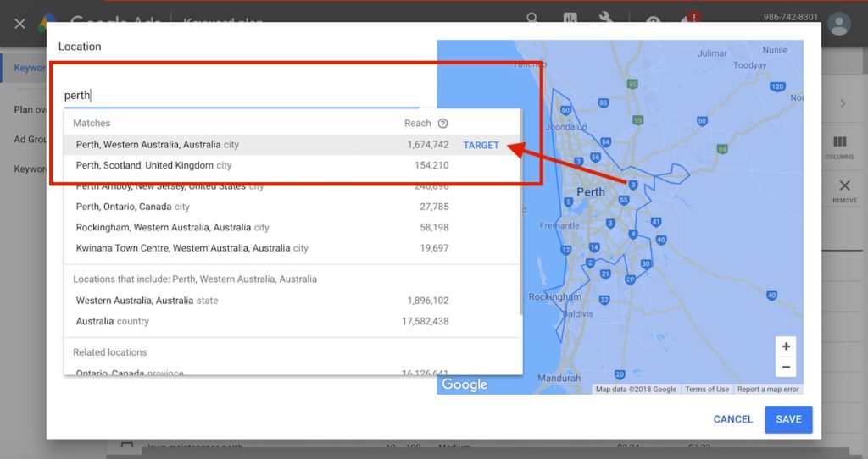Click the Perth label on the map
Screen dimensions: 868x459
point(591,192)
